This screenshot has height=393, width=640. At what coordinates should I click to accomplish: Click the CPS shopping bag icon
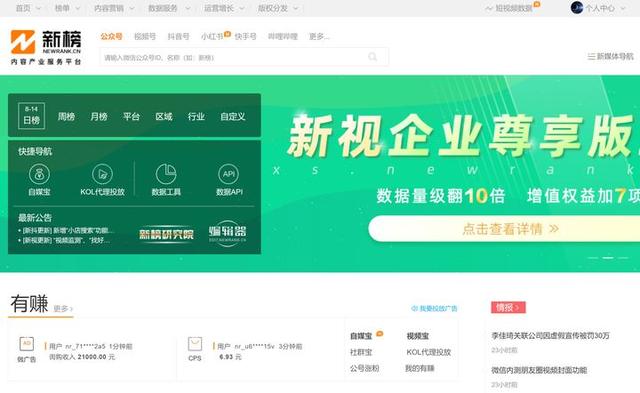(195, 344)
